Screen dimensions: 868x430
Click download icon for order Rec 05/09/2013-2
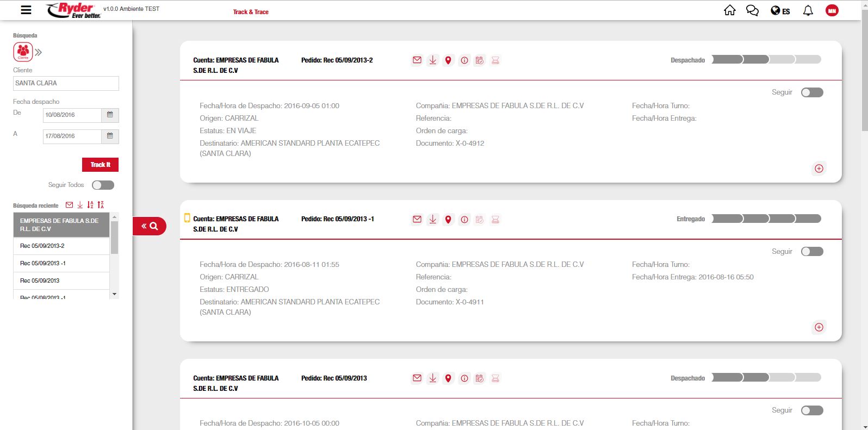pos(432,60)
